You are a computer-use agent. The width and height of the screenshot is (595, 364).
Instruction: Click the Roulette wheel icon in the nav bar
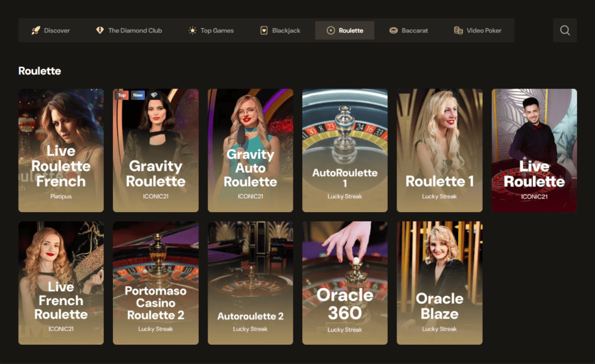(331, 30)
